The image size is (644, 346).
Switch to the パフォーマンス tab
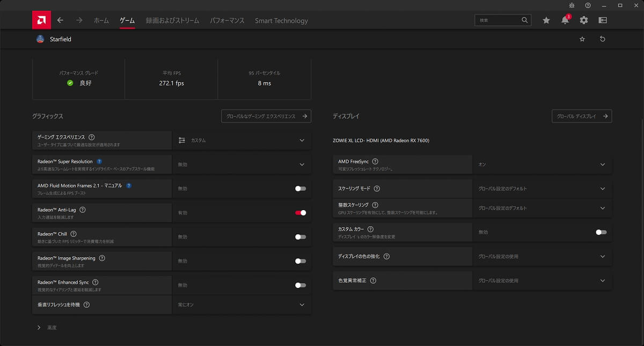[227, 20]
